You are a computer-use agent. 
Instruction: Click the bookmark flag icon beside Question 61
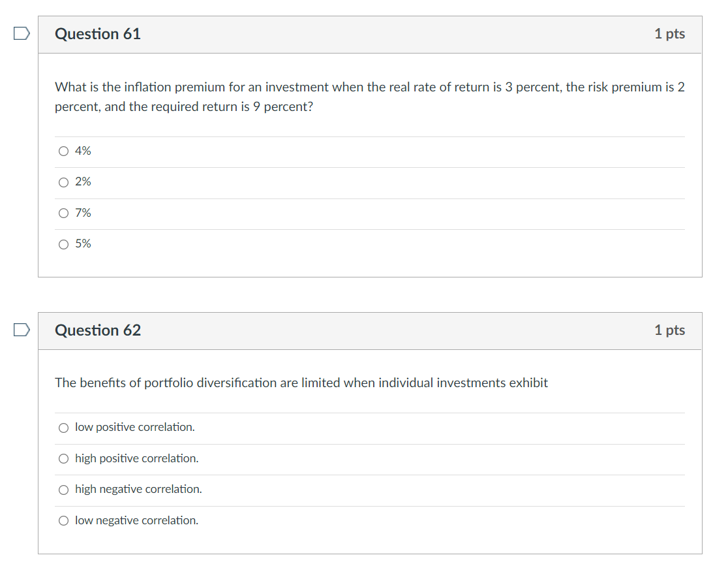click(x=20, y=33)
